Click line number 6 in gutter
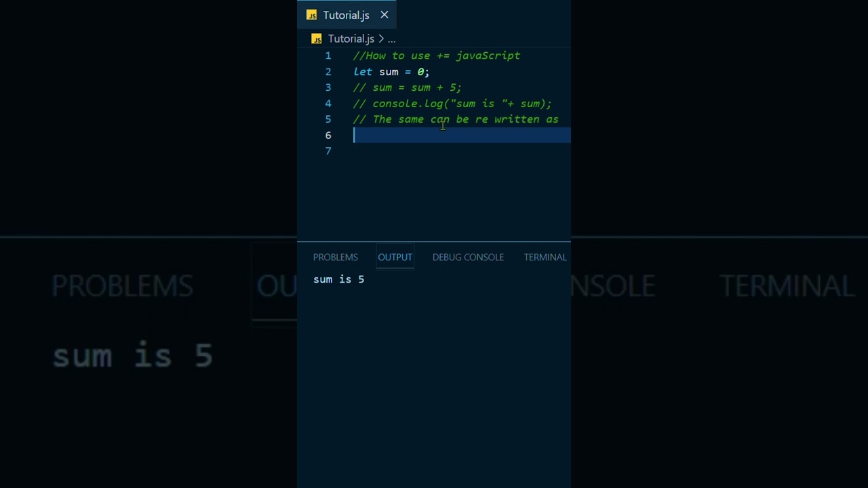This screenshot has height=488, width=868. [x=328, y=136]
